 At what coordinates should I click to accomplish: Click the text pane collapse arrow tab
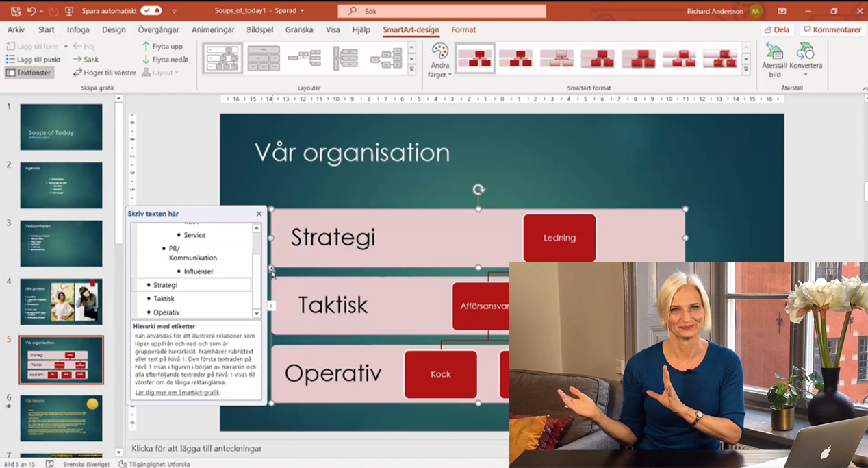tap(271, 306)
